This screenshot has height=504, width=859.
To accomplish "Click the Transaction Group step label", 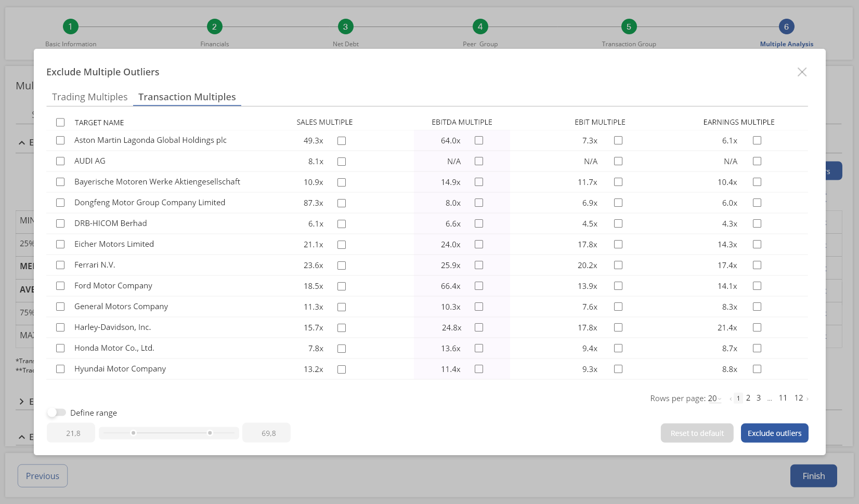I will click(x=629, y=44).
